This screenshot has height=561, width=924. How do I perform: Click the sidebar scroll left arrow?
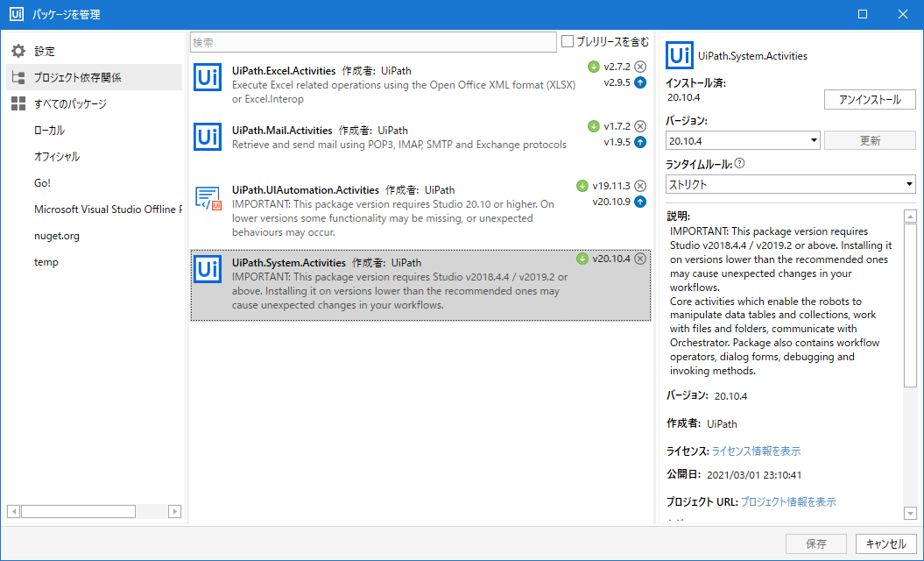pos(13,511)
